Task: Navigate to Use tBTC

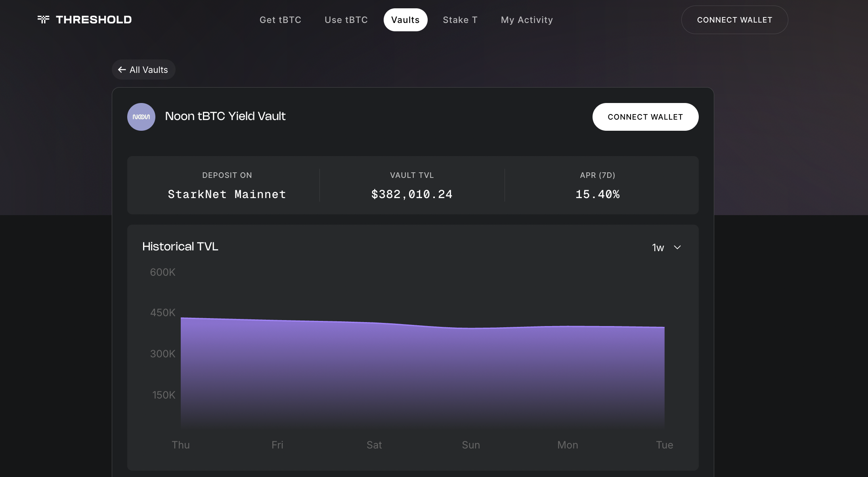Action: pos(346,19)
